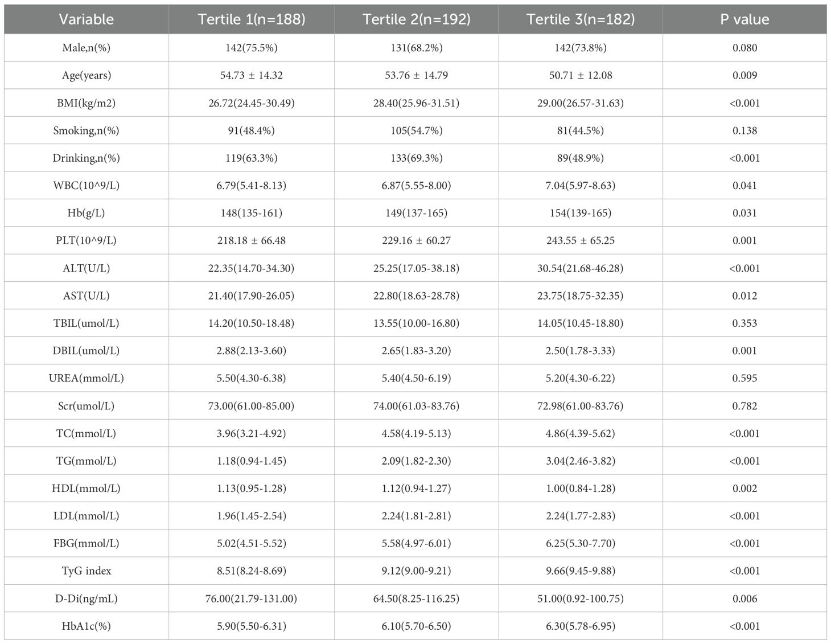Click the D-Di(ng/mL) row label
Screen dimensions: 831x644
pos(87,598)
